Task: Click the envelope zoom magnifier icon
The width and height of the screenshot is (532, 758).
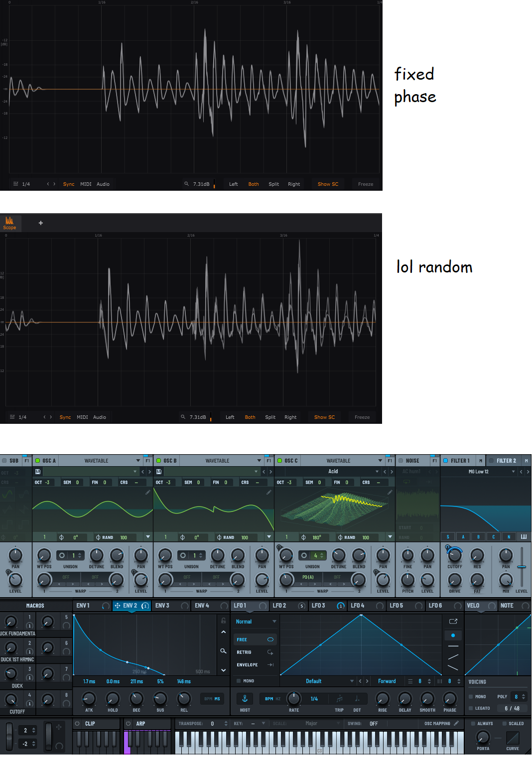Action: pos(223,651)
